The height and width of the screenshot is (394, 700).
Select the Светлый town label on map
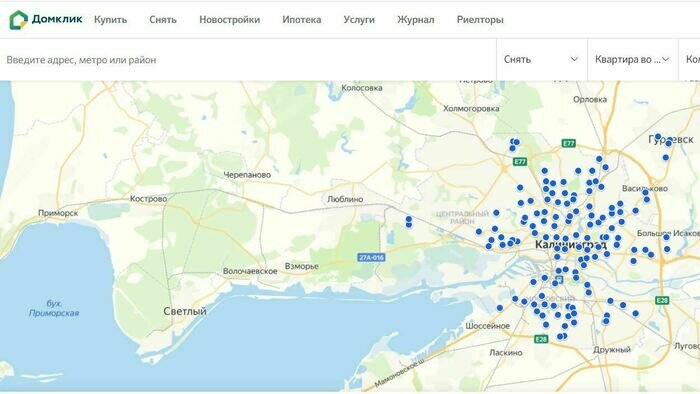[185, 311]
